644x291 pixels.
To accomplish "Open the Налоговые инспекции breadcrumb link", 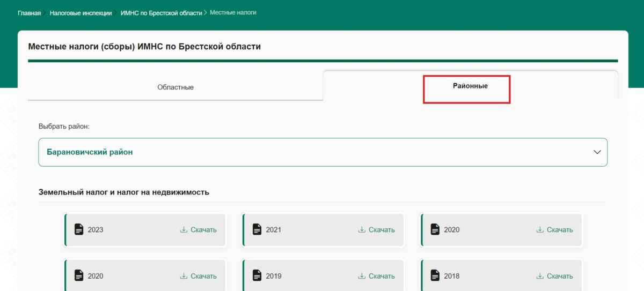I will (x=80, y=13).
